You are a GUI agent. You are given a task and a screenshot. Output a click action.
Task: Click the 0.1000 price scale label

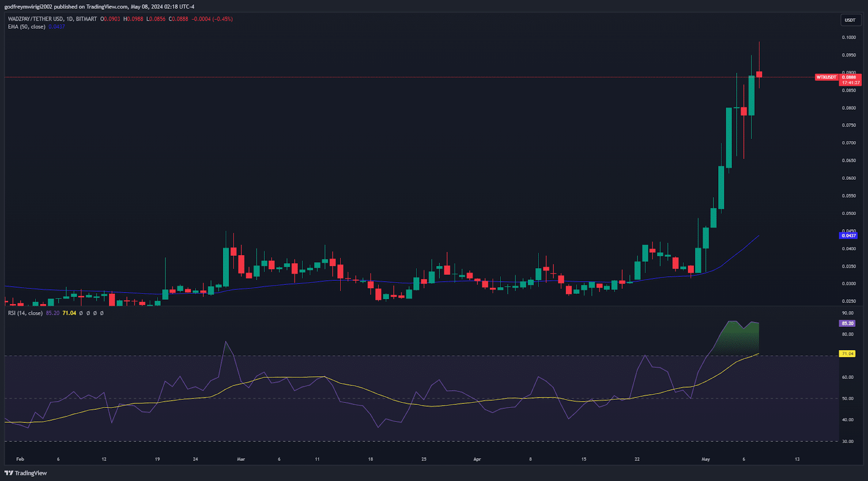[849, 37]
